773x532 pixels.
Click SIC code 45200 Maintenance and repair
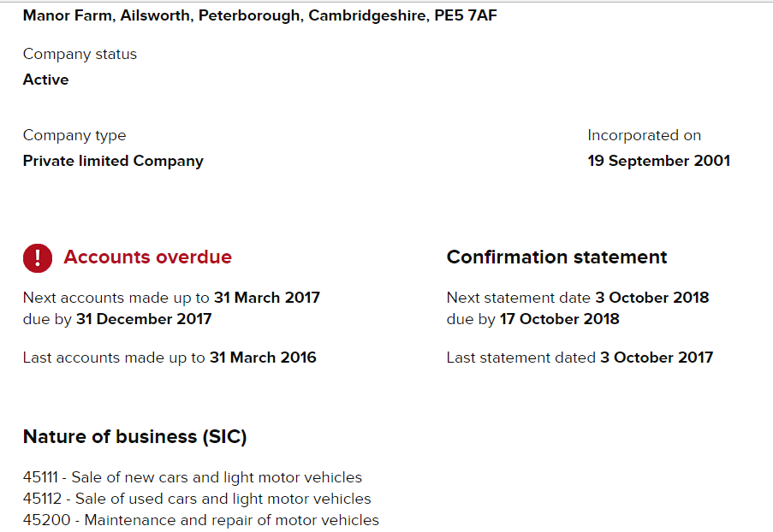pos(200,520)
